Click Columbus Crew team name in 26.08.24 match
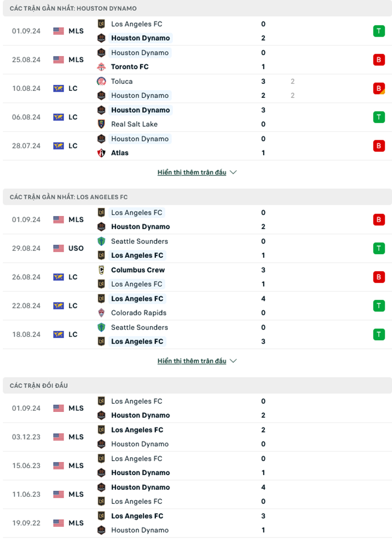392x543 pixels. tap(138, 270)
